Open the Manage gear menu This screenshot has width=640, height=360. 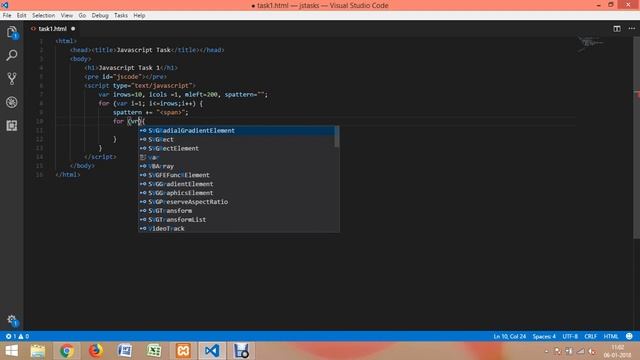(12, 320)
